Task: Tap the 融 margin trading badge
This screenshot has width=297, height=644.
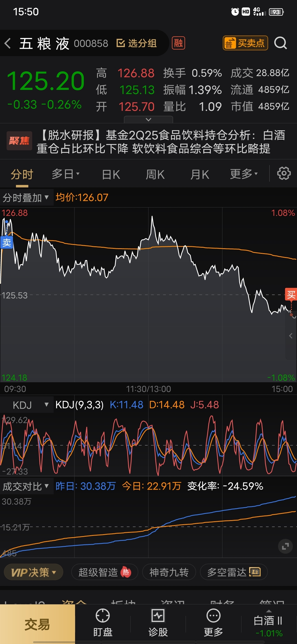Action: [x=178, y=43]
